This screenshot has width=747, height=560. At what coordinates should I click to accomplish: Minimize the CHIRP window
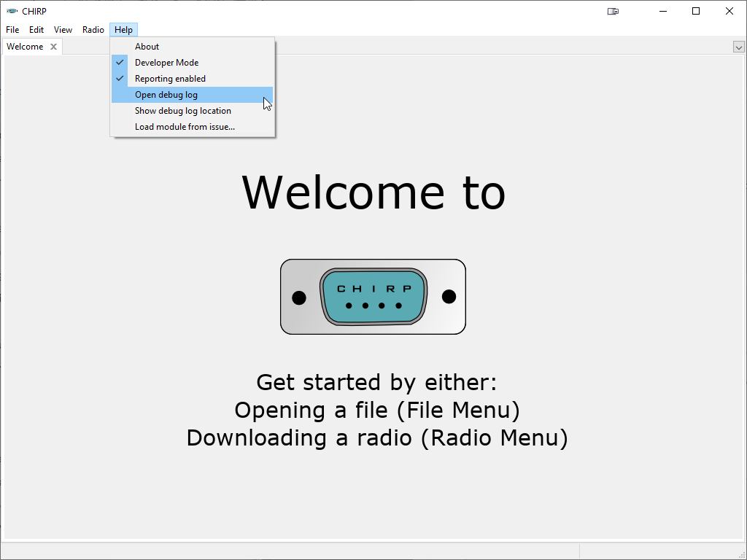coord(663,11)
